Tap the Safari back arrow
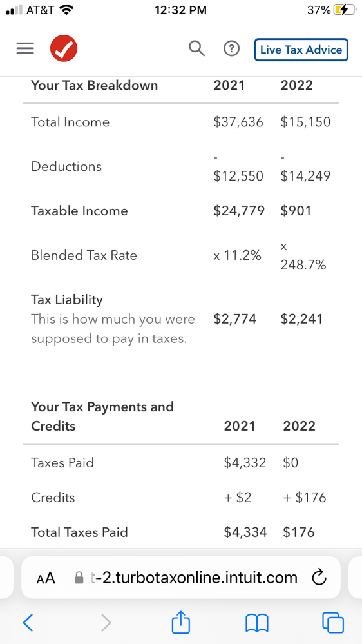Screen dimensions: 362x644 (28, 623)
